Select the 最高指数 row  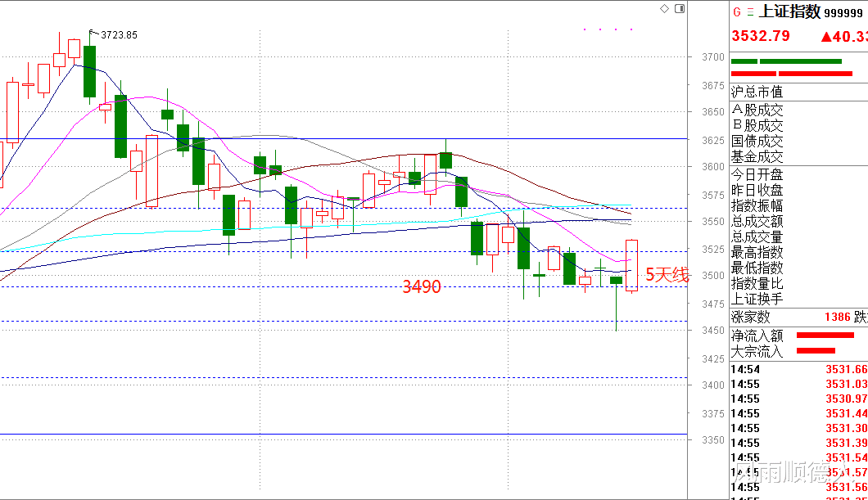(798, 252)
